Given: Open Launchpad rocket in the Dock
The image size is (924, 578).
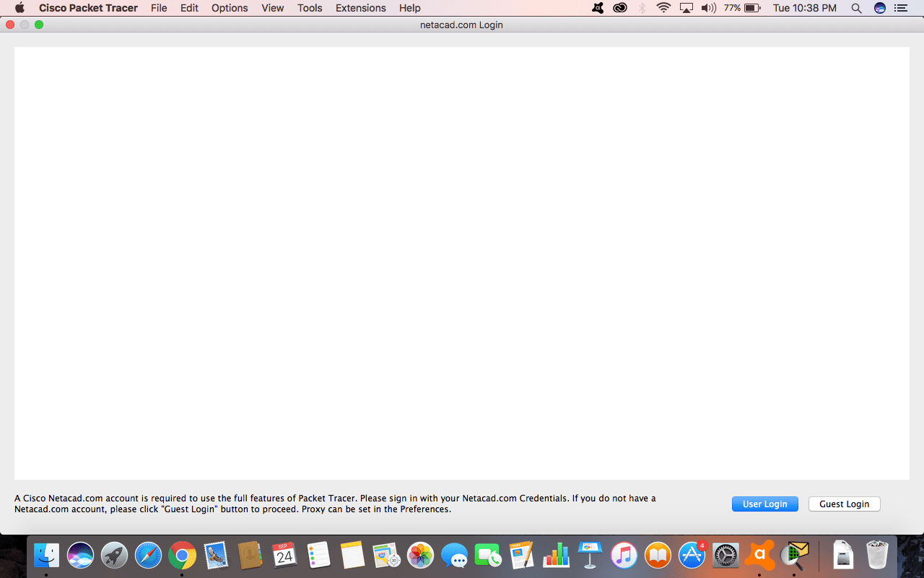Looking at the screenshot, I should click(x=114, y=555).
